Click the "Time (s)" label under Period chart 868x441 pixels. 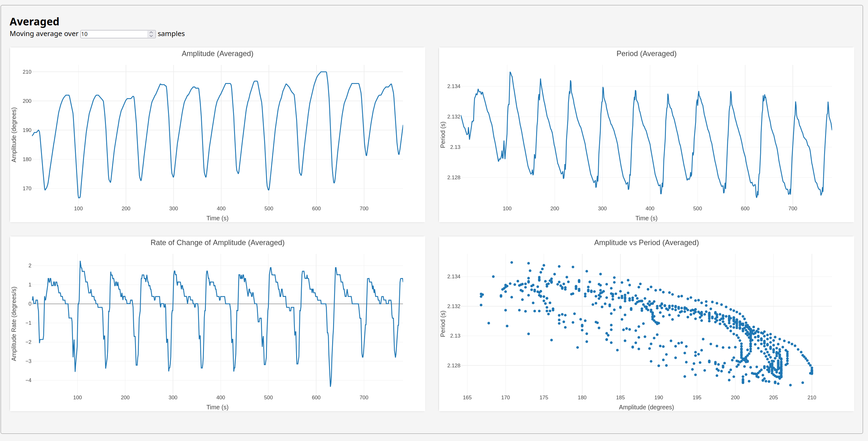point(646,218)
